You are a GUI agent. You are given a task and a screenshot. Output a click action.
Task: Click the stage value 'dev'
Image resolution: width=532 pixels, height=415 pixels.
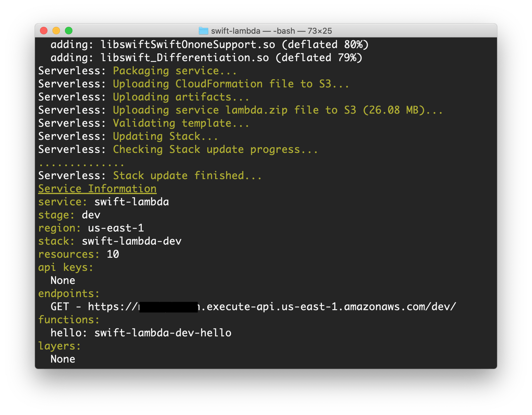click(91, 215)
